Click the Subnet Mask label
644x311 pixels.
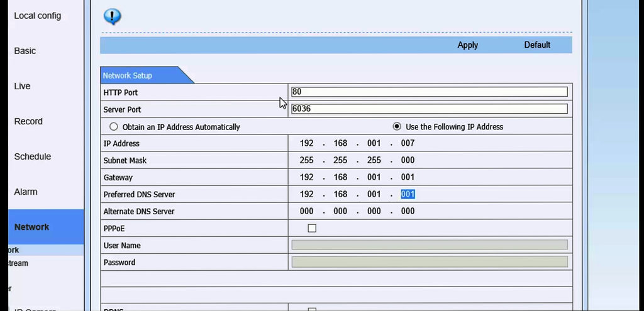(125, 160)
